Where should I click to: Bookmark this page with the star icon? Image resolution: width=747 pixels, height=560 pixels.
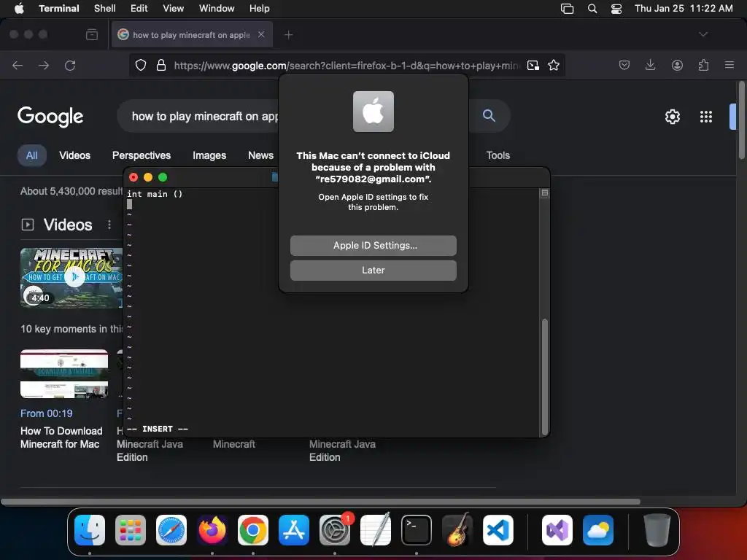click(554, 65)
